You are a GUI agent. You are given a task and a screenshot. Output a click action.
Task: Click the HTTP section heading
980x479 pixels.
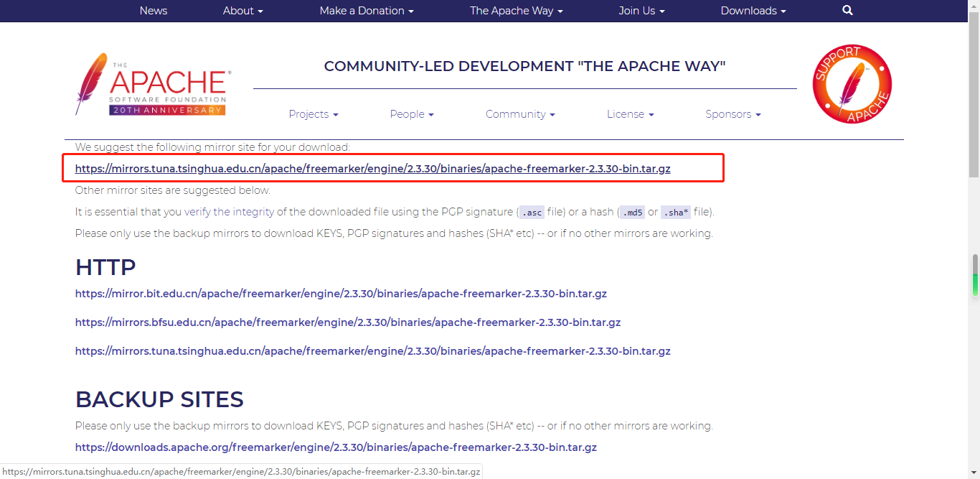[105, 267]
